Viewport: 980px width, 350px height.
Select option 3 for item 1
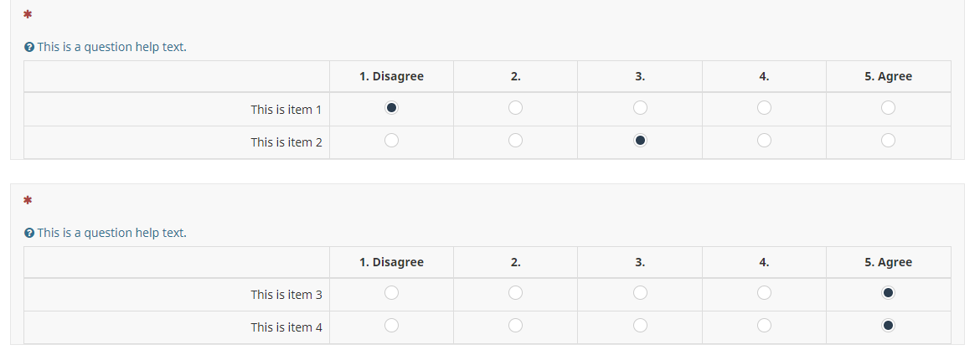(640, 108)
